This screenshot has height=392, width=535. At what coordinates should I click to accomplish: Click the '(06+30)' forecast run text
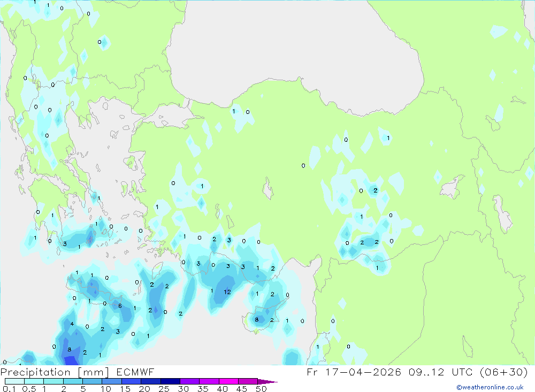tap(503, 372)
